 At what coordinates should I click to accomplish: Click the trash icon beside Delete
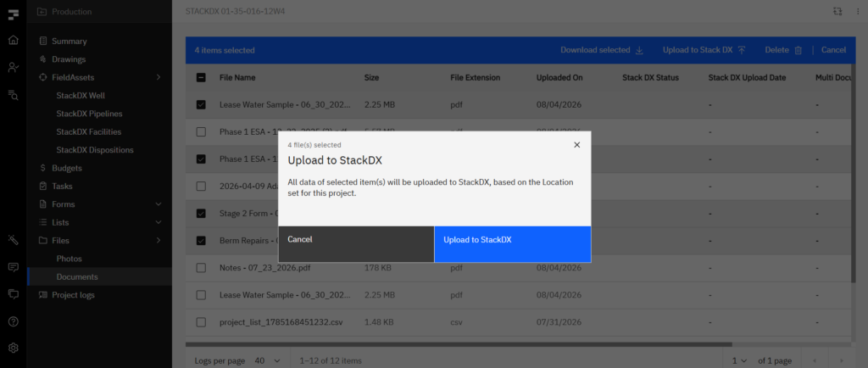(798, 50)
